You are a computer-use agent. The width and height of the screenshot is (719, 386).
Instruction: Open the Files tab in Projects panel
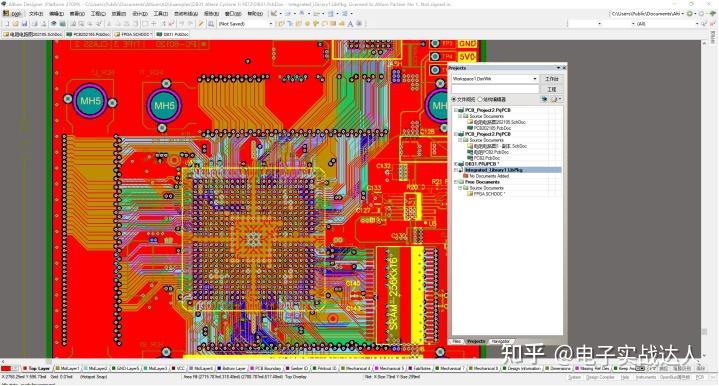click(457, 341)
